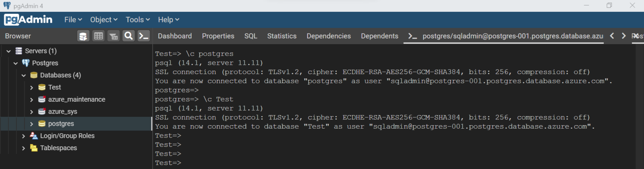Click the Query Tool database icon
Image resolution: width=644 pixels, height=169 pixels.
click(83, 36)
